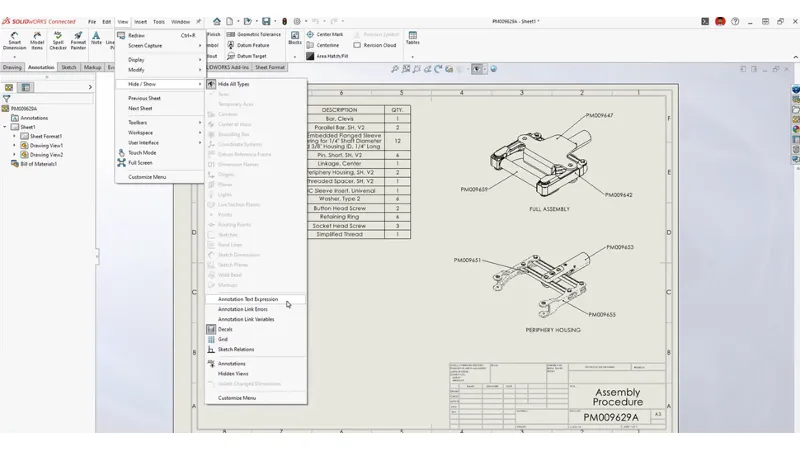Image resolution: width=800 pixels, height=450 pixels.
Task: Activate the Format Painter tool
Action: [78, 40]
